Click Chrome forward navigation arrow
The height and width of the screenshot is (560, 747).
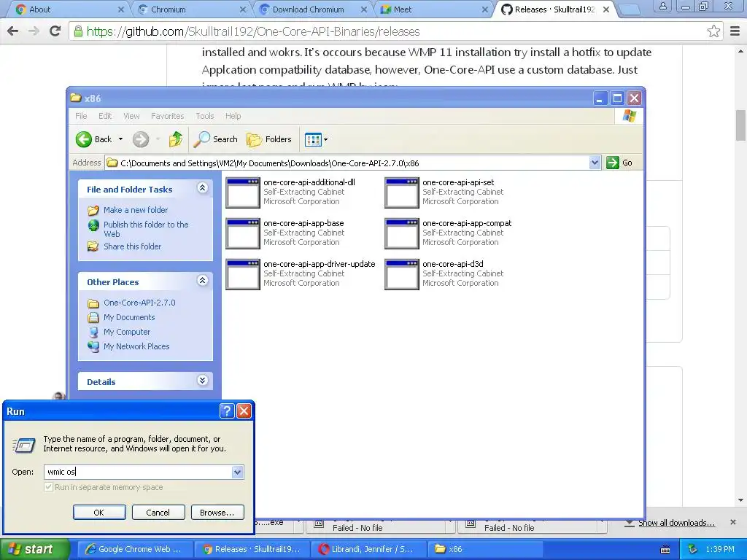(x=34, y=31)
